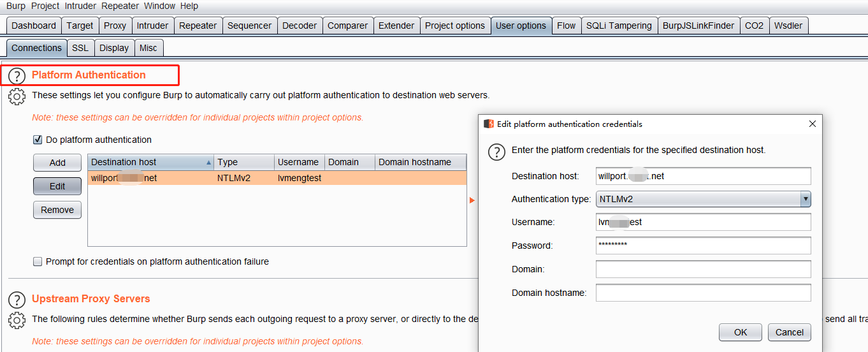The image size is (868, 352).
Task: Click the Add button
Action: [57, 163]
